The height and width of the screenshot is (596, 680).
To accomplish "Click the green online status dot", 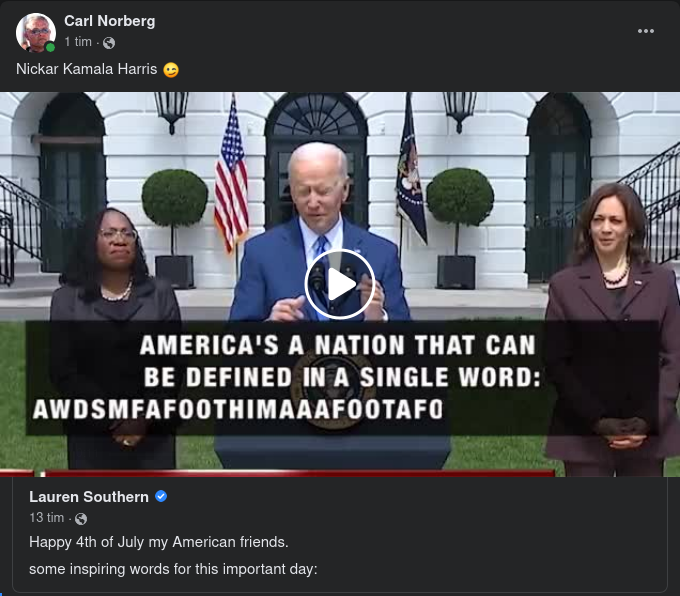I will (50, 47).
